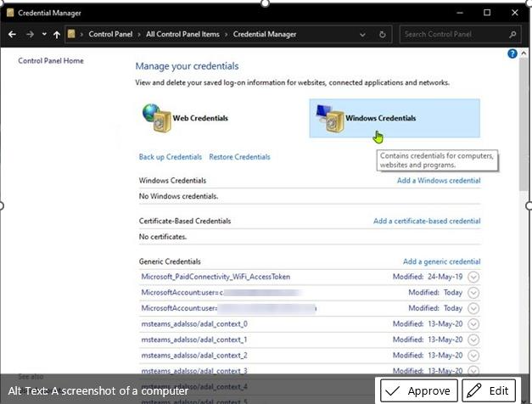The height and width of the screenshot is (404, 532).
Task: Open Restore Credentials link
Action: coord(239,157)
